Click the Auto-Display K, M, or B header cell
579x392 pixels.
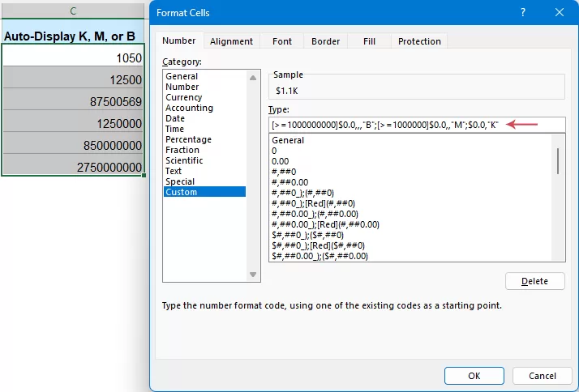[x=73, y=32]
